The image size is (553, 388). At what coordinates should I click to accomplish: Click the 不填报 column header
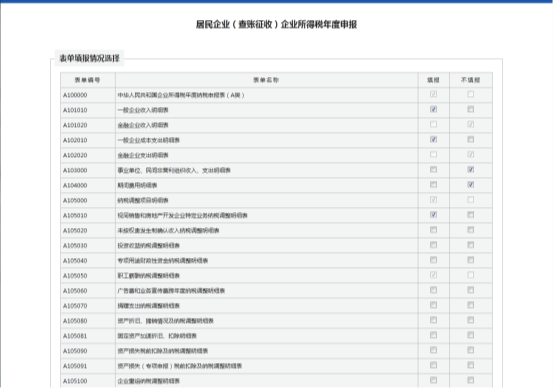tap(470, 80)
